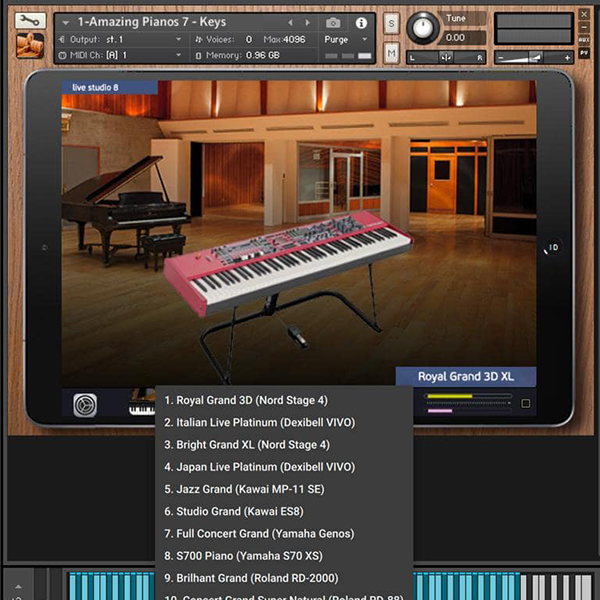Click the output level meter display
Viewport: 600px width, 600px height.
(x=534, y=29)
